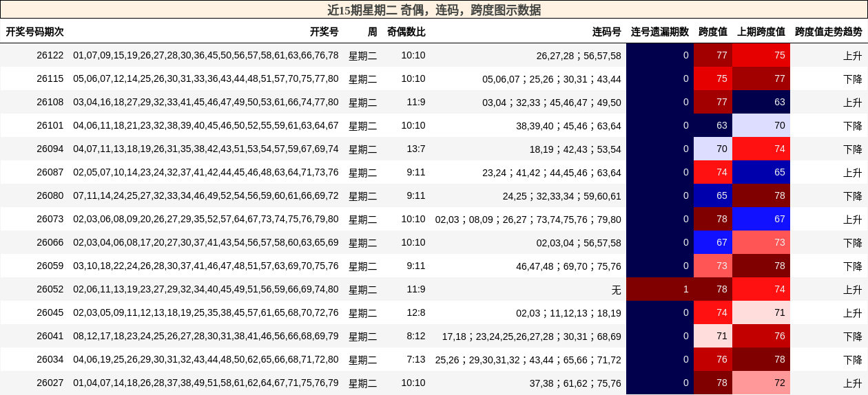Select period number 26087
This screenshot has width=868, height=395.
tap(50, 172)
